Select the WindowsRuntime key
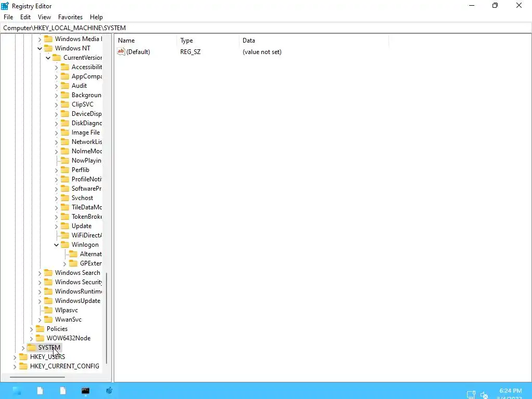532x399 pixels. tap(78, 291)
